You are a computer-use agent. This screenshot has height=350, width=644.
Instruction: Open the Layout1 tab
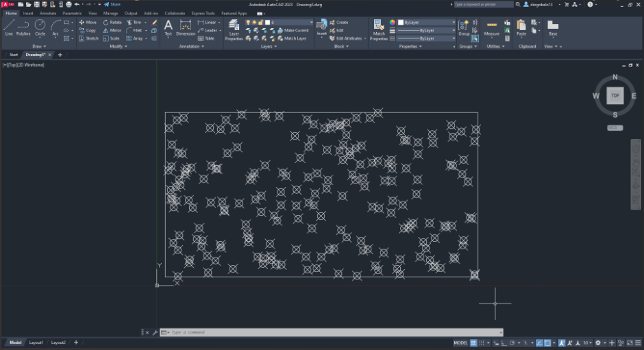[x=36, y=342]
